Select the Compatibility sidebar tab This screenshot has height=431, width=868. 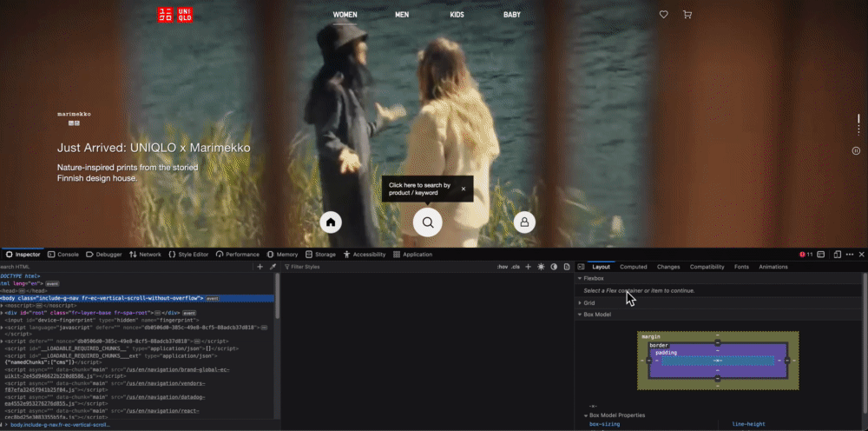tap(707, 267)
